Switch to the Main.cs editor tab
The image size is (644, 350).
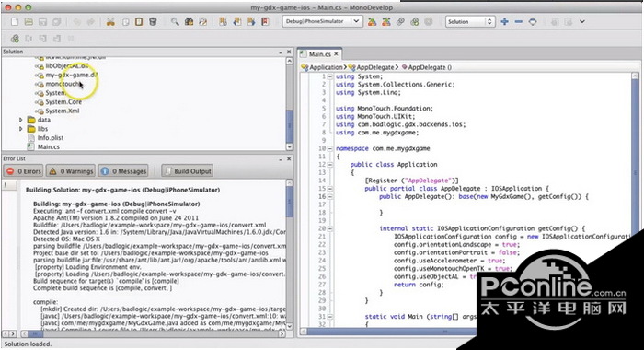319,53
